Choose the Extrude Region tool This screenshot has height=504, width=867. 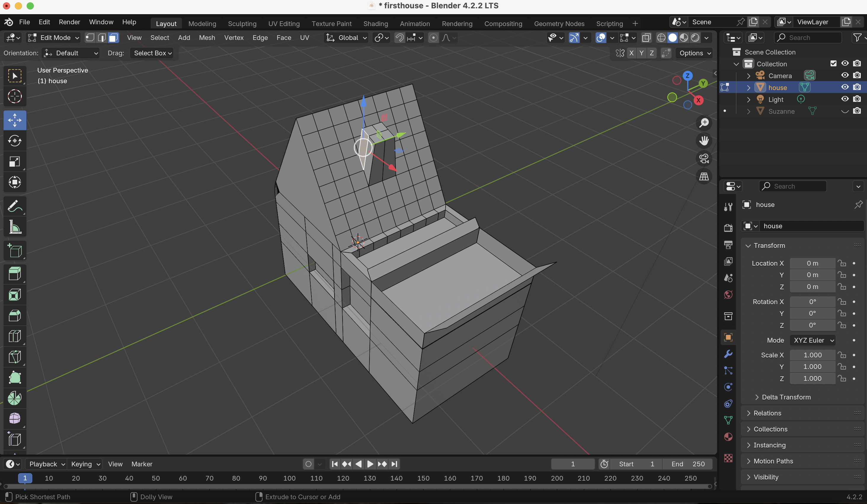pyautogui.click(x=15, y=274)
